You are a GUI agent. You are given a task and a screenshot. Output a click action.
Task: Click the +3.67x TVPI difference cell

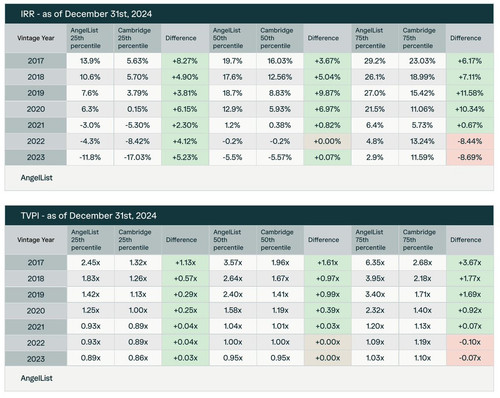[470, 263]
